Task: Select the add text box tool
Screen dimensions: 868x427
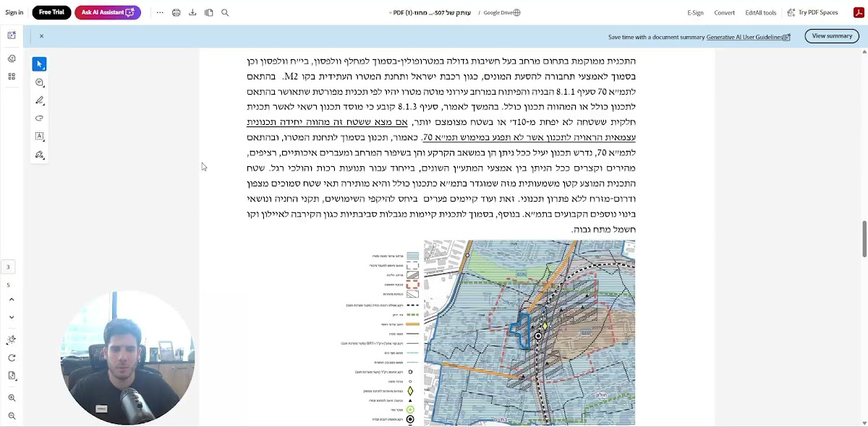Action: click(x=39, y=137)
